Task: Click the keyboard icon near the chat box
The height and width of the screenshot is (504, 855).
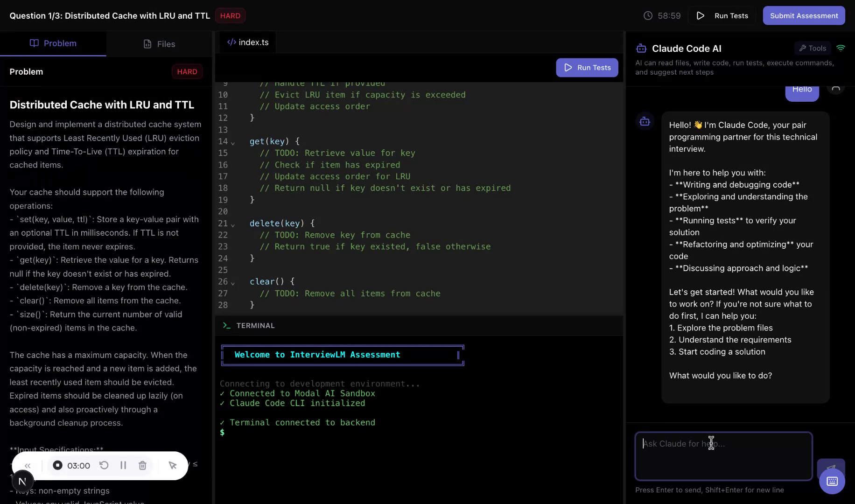Action: point(832,481)
